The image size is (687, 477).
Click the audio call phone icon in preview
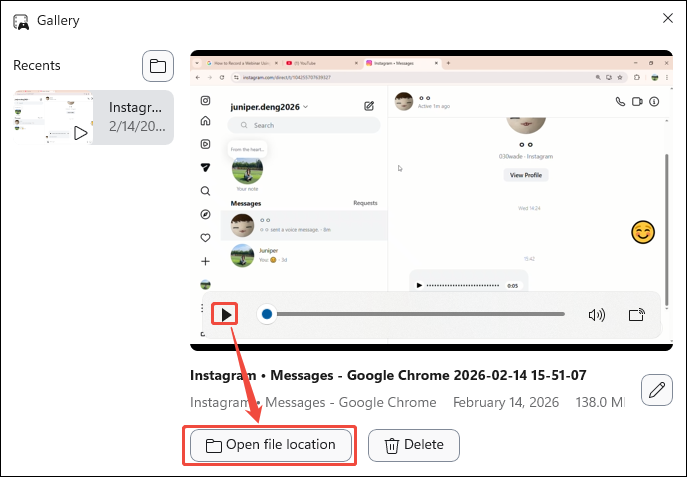pyautogui.click(x=620, y=102)
